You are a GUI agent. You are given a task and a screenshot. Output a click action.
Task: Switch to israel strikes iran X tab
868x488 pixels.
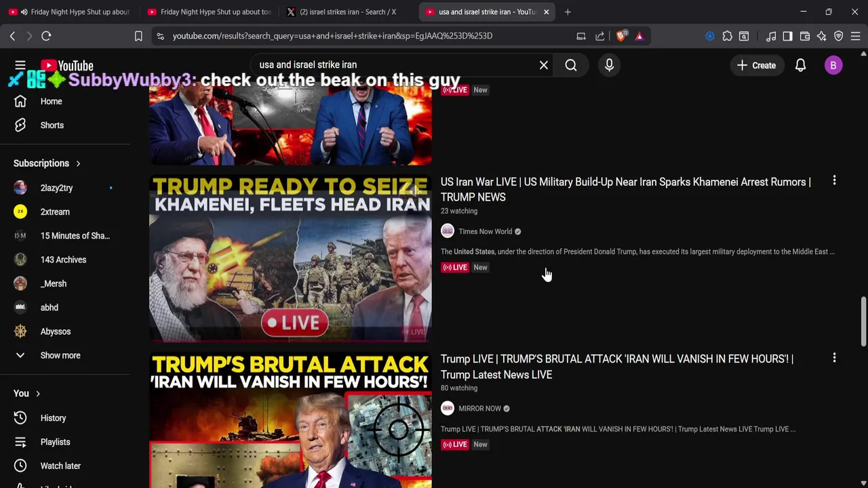pyautogui.click(x=347, y=12)
